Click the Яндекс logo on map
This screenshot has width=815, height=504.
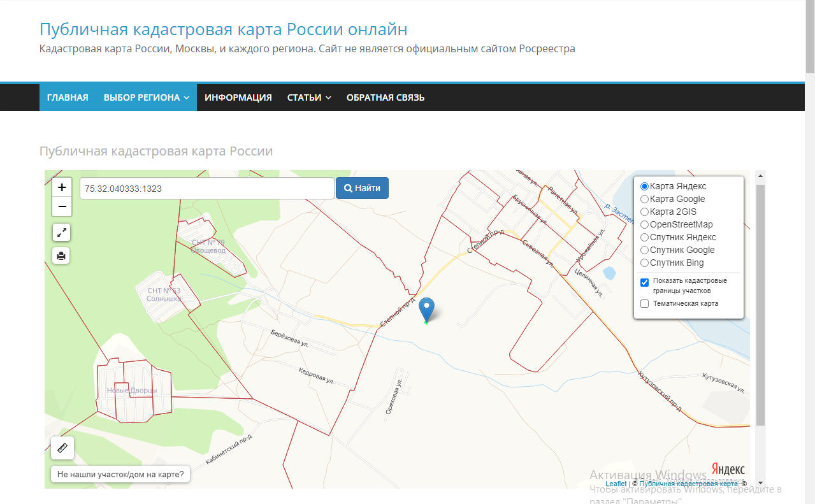click(x=727, y=470)
